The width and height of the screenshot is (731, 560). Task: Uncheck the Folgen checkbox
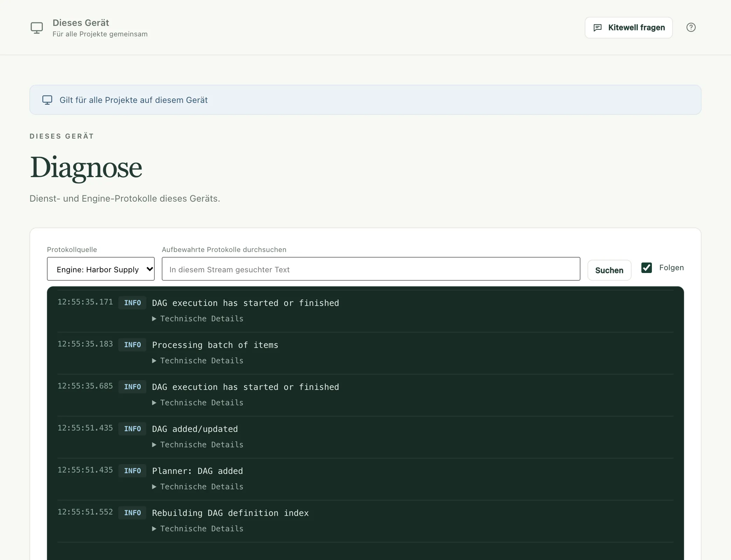(x=646, y=268)
